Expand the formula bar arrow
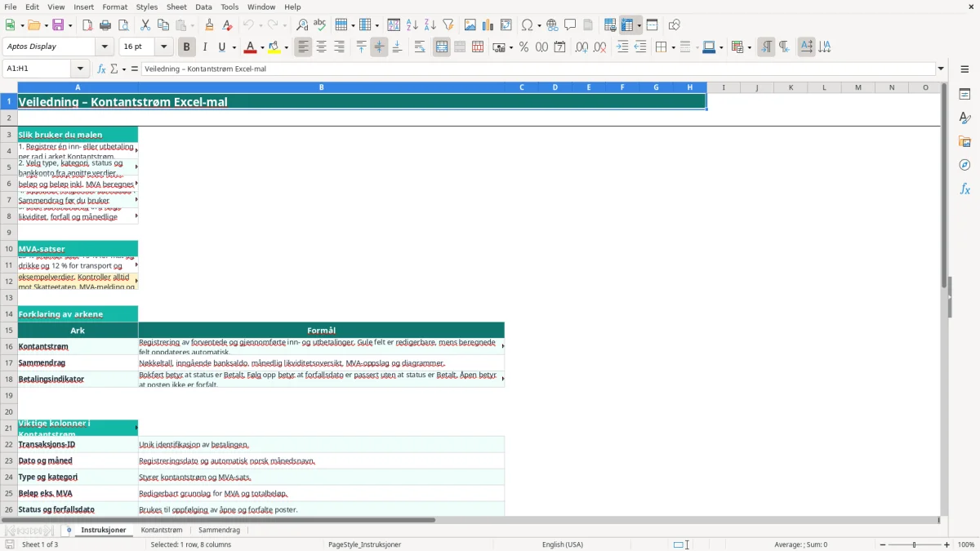Image resolution: width=980 pixels, height=551 pixels. point(941,69)
